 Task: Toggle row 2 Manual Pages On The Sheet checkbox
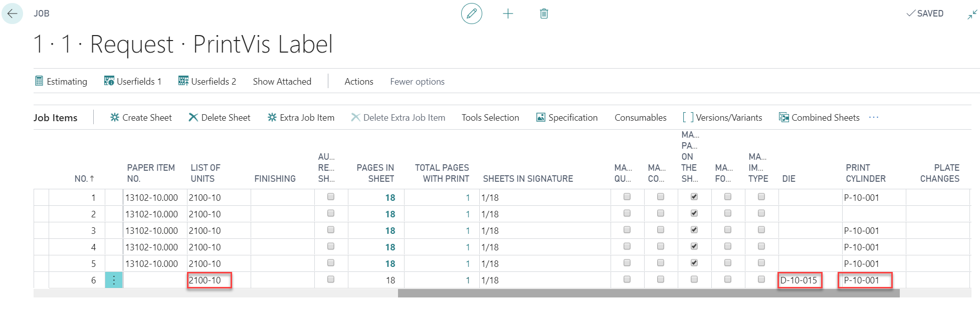click(694, 213)
